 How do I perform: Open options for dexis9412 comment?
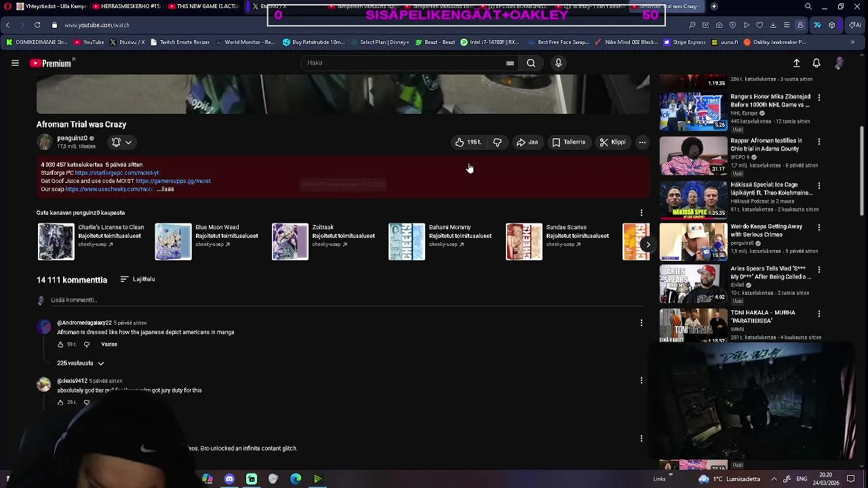pos(642,380)
